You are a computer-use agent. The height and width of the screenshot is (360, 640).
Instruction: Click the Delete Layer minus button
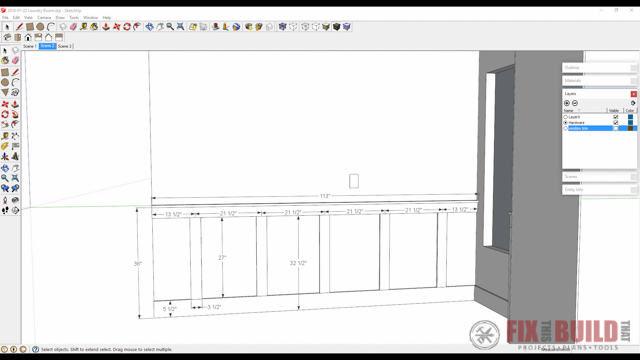[x=575, y=103]
